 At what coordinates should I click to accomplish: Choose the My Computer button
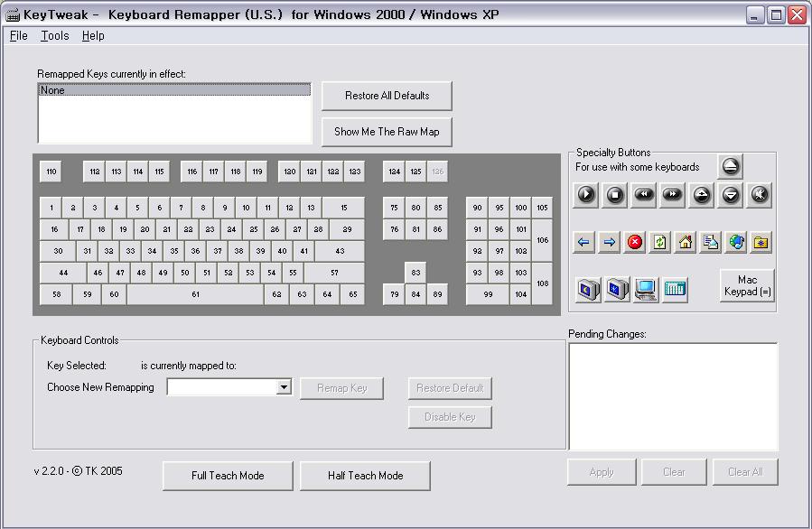[x=645, y=289]
